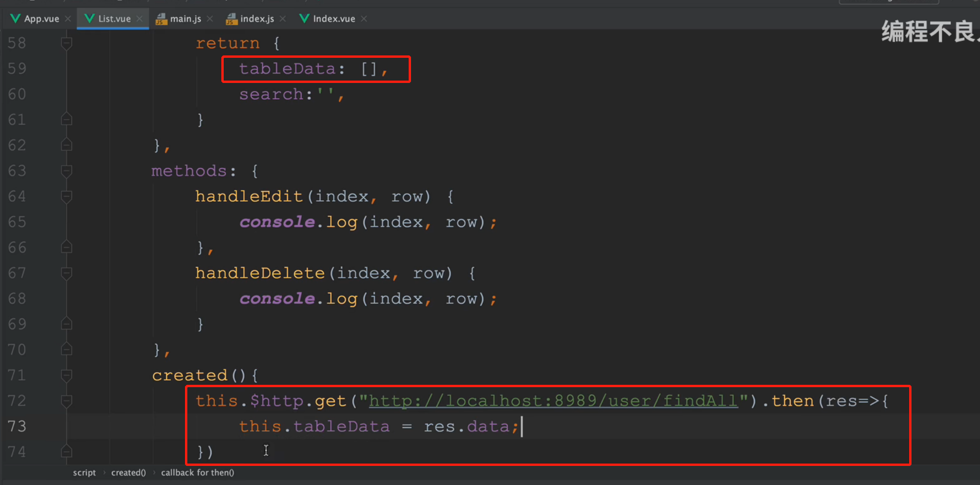Image resolution: width=980 pixels, height=485 pixels.
Task: Click the 'return' keyword on line 58
Action: pos(228,44)
